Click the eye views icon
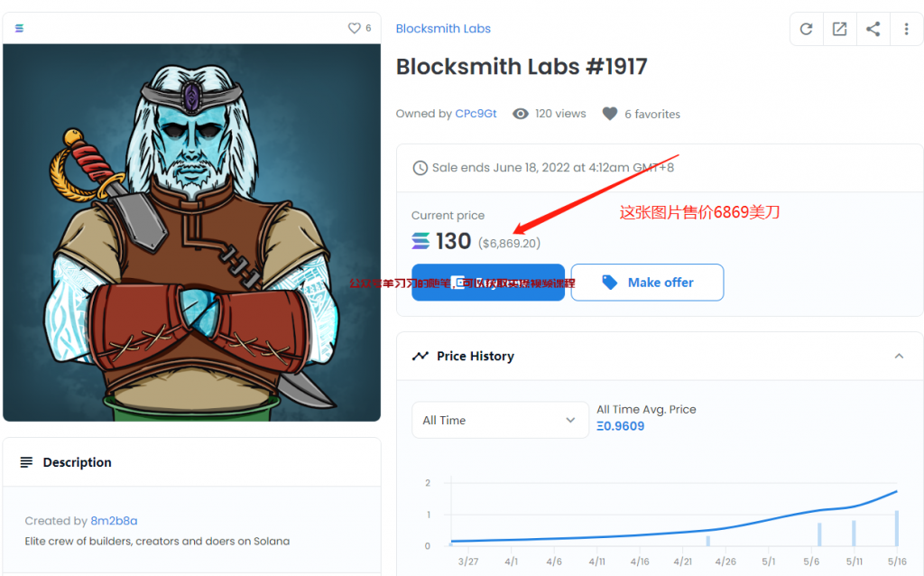Image resolution: width=924 pixels, height=576 pixels. [x=521, y=114]
